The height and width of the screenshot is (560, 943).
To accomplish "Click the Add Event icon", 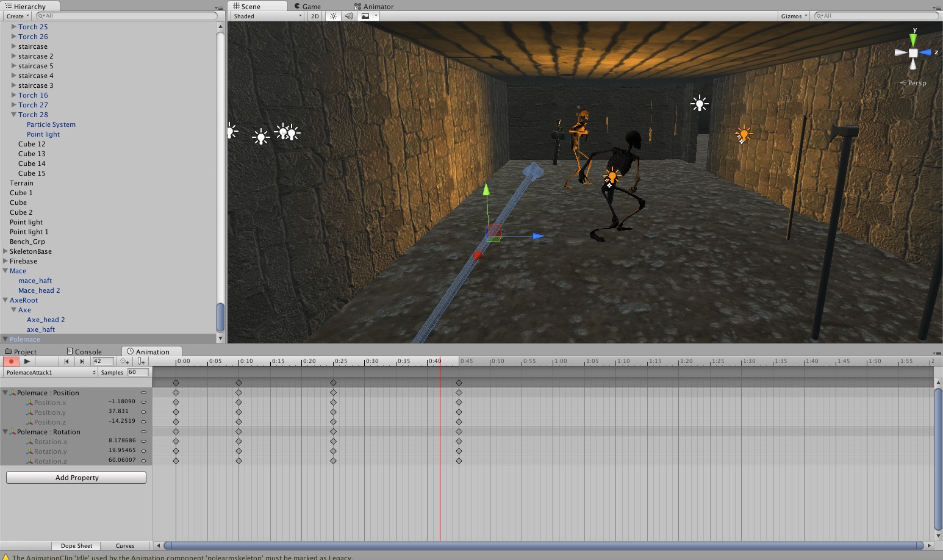I will 141,361.
